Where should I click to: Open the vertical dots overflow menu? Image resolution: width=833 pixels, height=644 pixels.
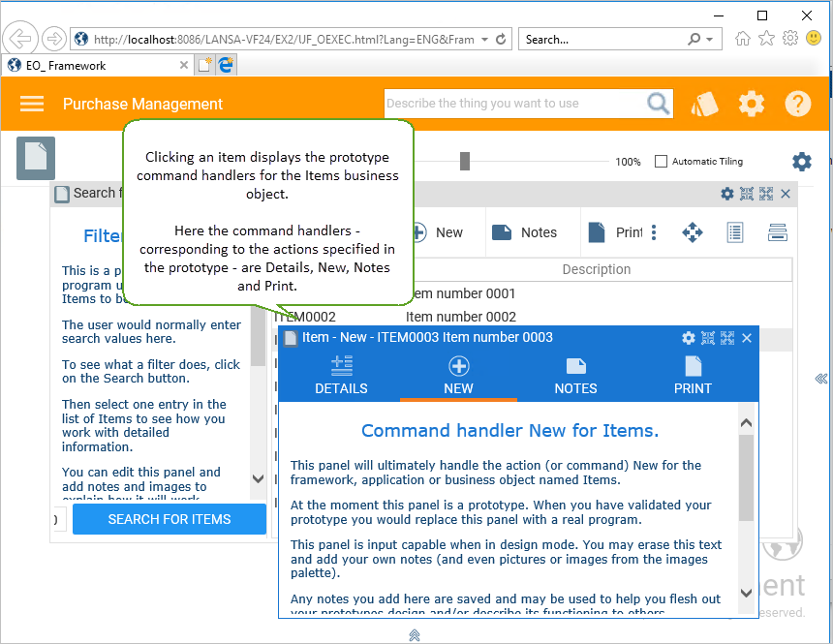pyautogui.click(x=654, y=232)
